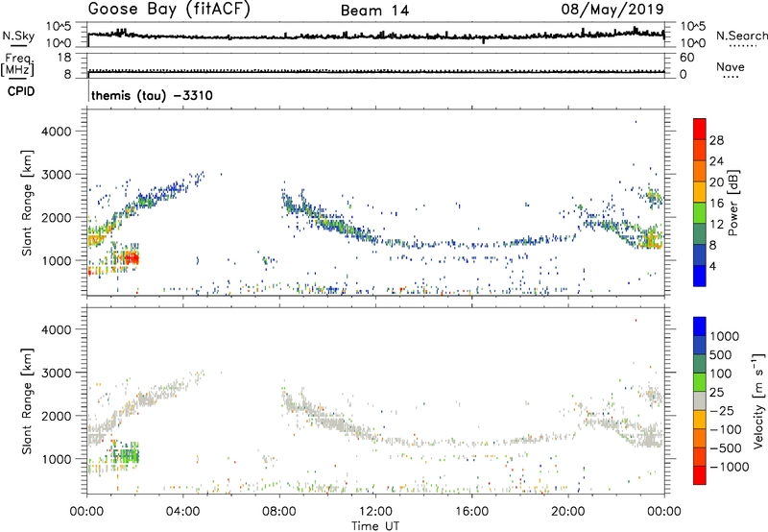Click the 'Velocity [m s-1]' color bar label
Screen dimensions: 768x532
point(758,400)
